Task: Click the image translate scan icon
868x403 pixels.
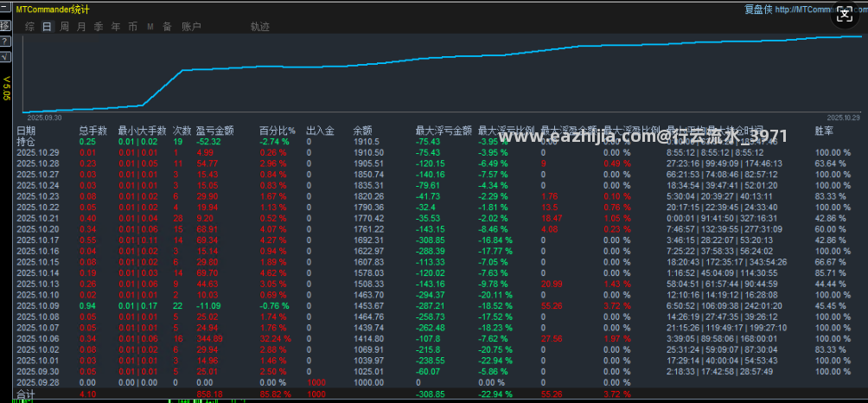Action: (844, 16)
